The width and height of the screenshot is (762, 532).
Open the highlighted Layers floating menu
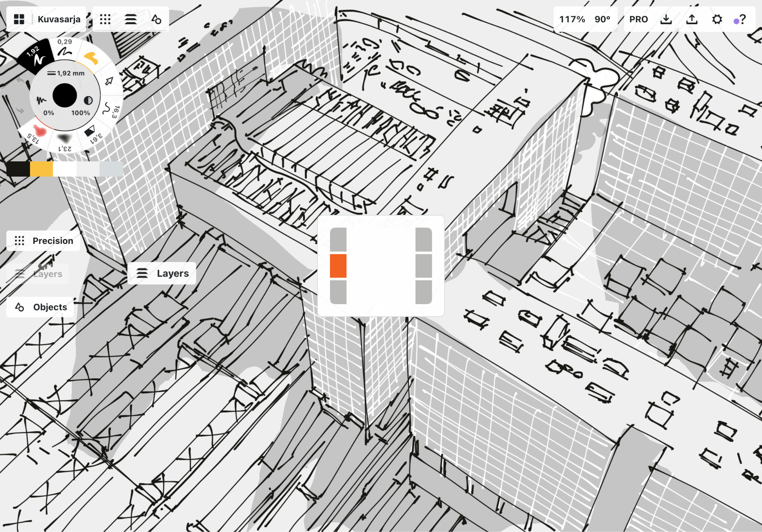click(x=161, y=273)
